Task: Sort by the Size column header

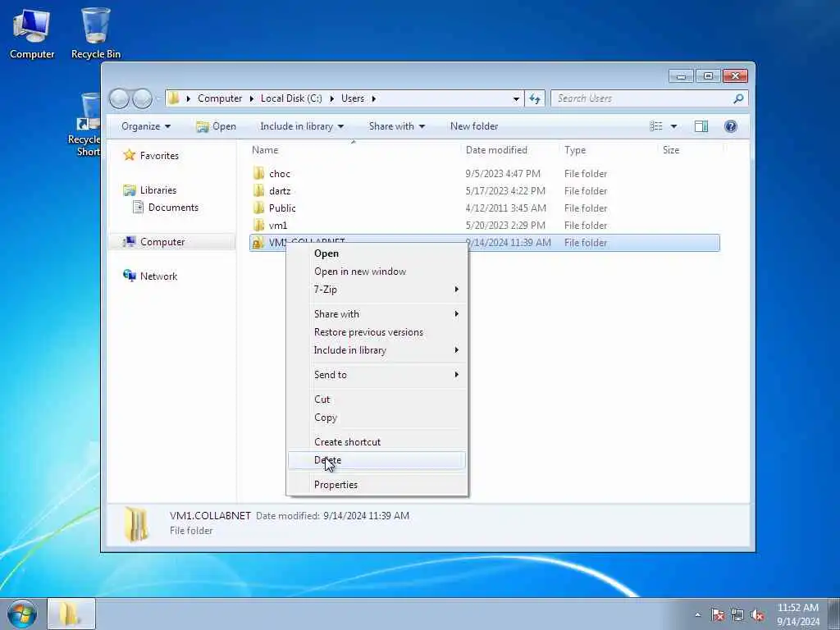Action: pos(691,151)
